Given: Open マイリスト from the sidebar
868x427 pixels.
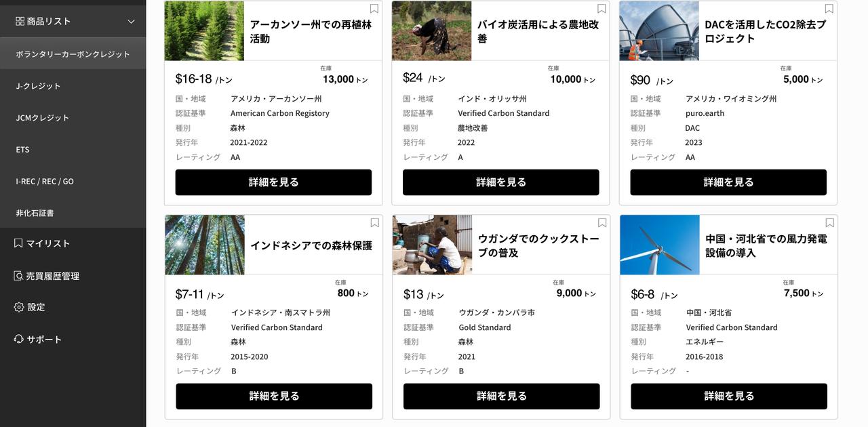Looking at the screenshot, I should 42,243.
